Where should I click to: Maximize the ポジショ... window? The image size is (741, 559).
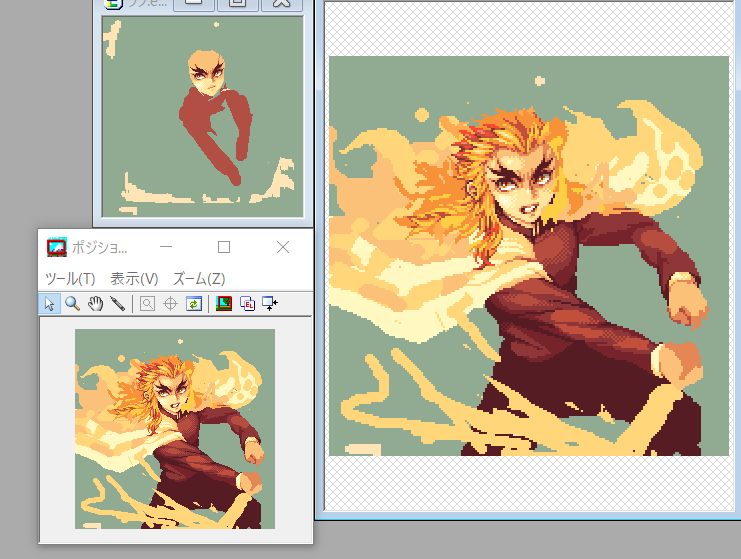point(224,247)
